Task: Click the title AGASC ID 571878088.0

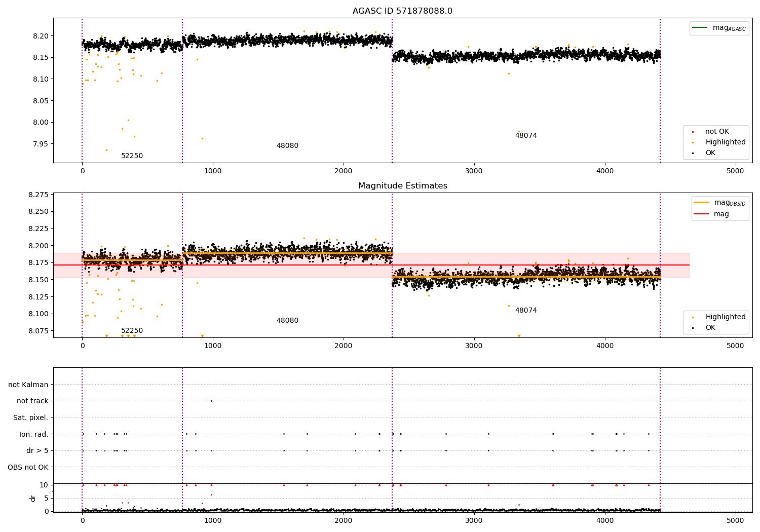Action: coord(402,11)
